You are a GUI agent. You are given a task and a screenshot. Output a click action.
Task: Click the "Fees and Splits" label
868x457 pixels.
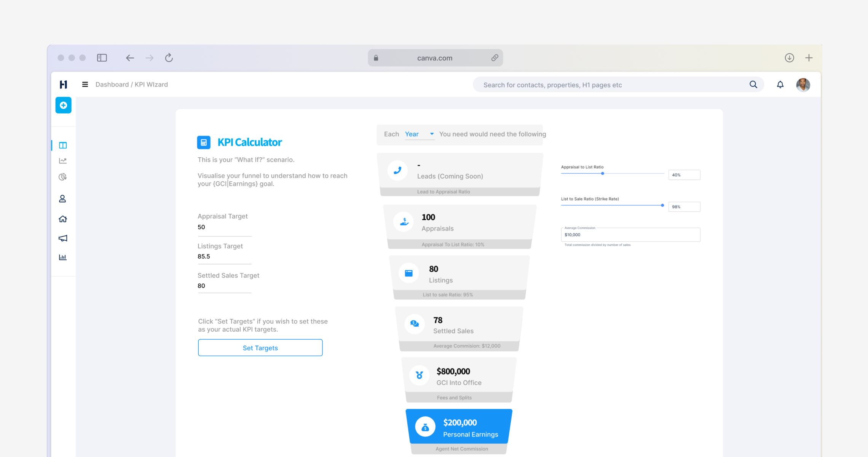point(454,398)
